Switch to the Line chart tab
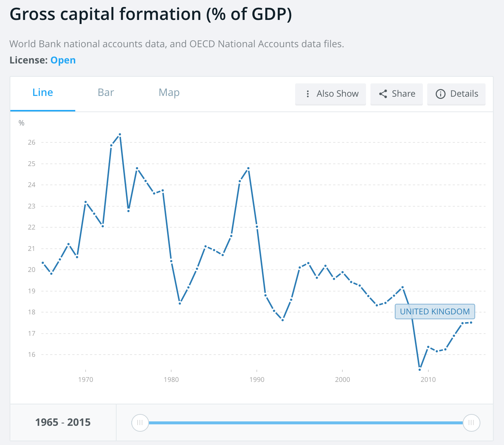The image size is (504, 445). pyautogui.click(x=43, y=93)
